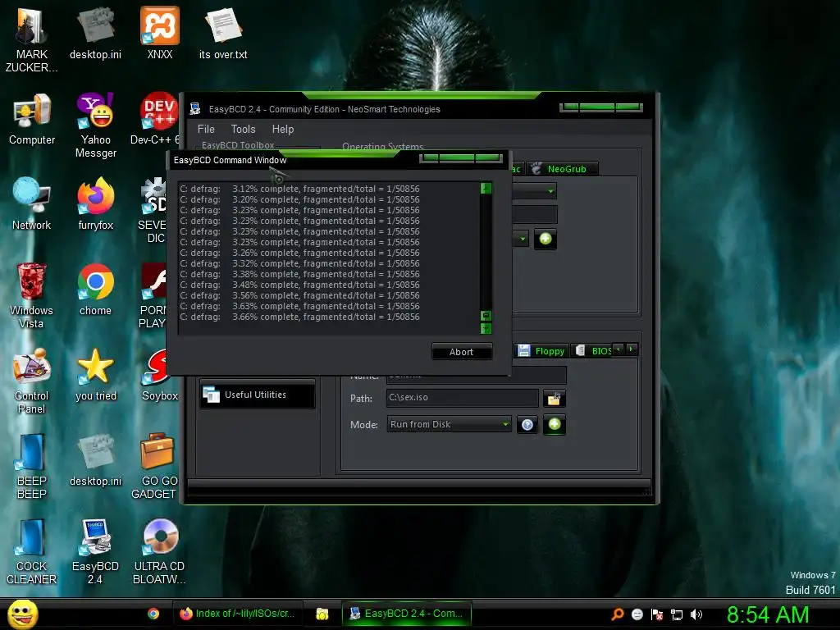The image size is (840, 630).
Task: Click the green add entry button beside Mode
Action: coord(555,424)
